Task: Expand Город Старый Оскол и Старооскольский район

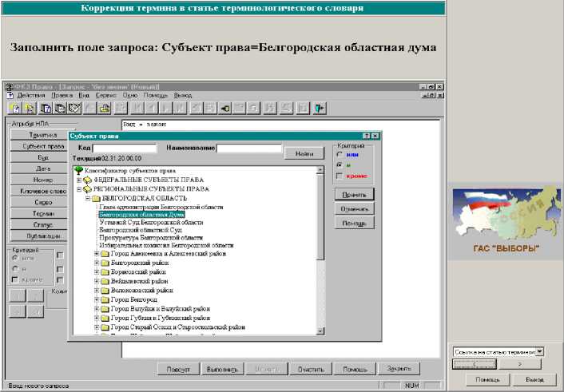Action: 97,327
